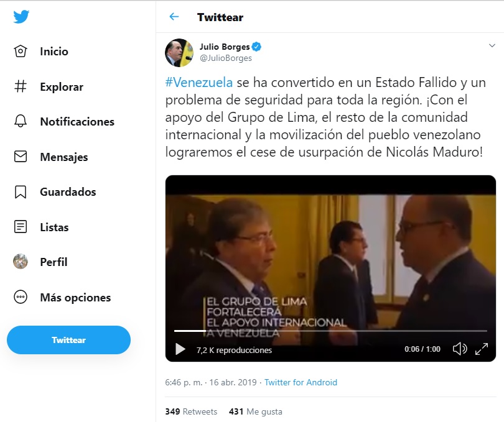Seek on the video progress bar
Screen dimensions: 504x422
click(330, 331)
